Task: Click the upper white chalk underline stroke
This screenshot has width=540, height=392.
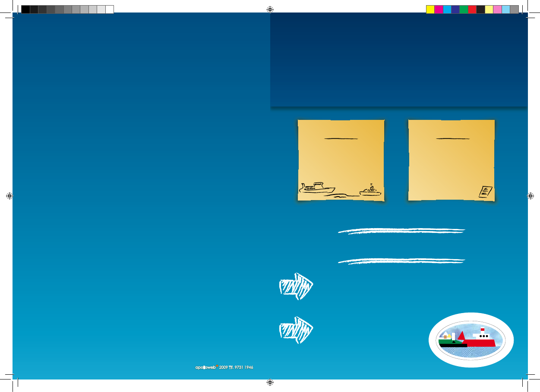Action: pyautogui.click(x=401, y=231)
